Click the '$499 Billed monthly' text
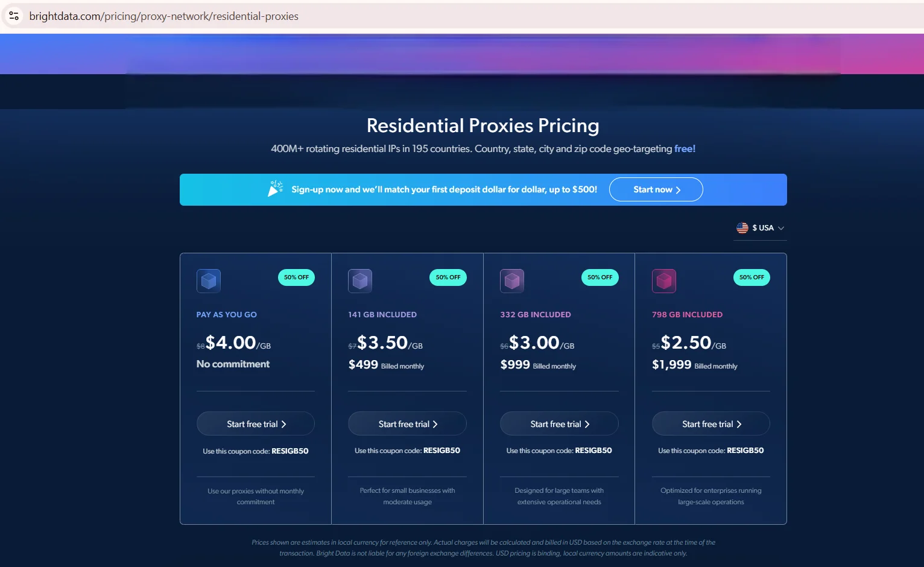This screenshot has height=567, width=924. pos(386,365)
